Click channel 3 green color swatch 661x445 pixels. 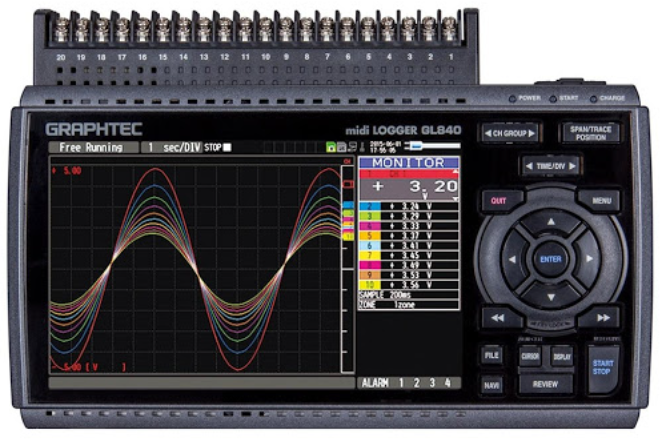(370, 216)
